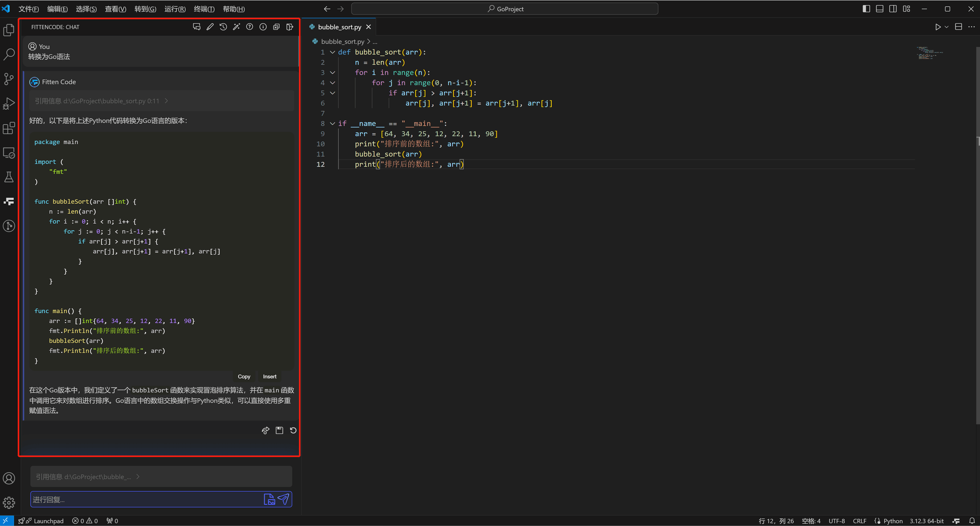
Task: Open the Extensions view
Action: click(9, 128)
